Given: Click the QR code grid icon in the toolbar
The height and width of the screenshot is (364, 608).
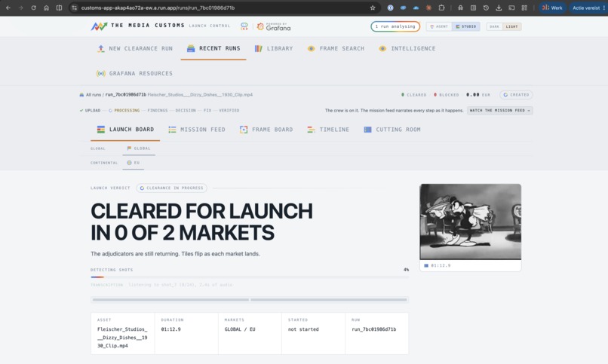Looking at the screenshot, I should pos(524,8).
